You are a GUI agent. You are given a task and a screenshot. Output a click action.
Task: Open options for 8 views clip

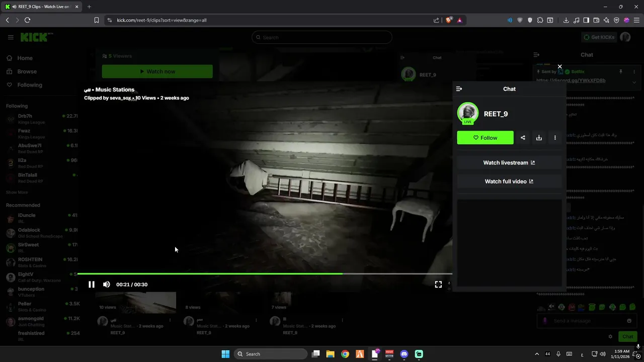pos(256,320)
